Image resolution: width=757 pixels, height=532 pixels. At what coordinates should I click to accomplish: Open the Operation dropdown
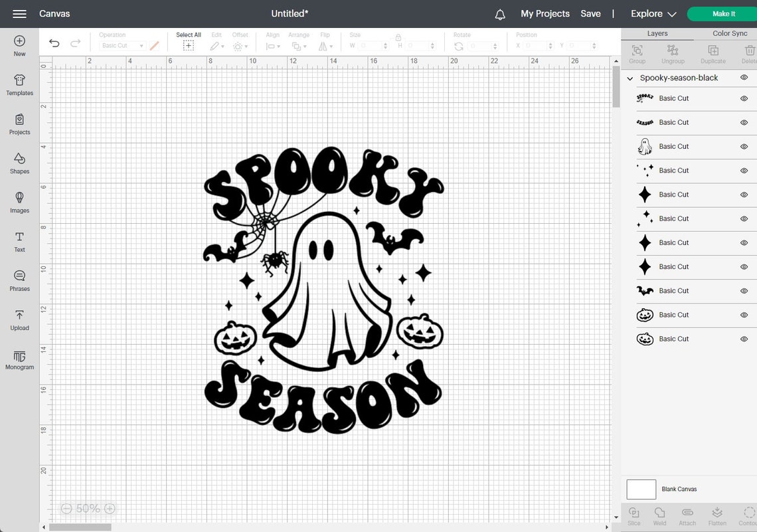click(x=122, y=45)
